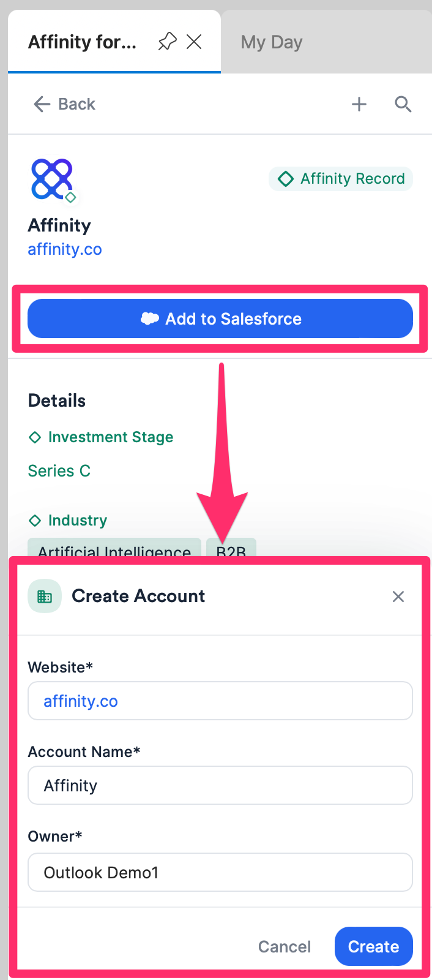This screenshot has height=980, width=432.
Task: Dismiss the Create Account dialog
Action: [398, 595]
